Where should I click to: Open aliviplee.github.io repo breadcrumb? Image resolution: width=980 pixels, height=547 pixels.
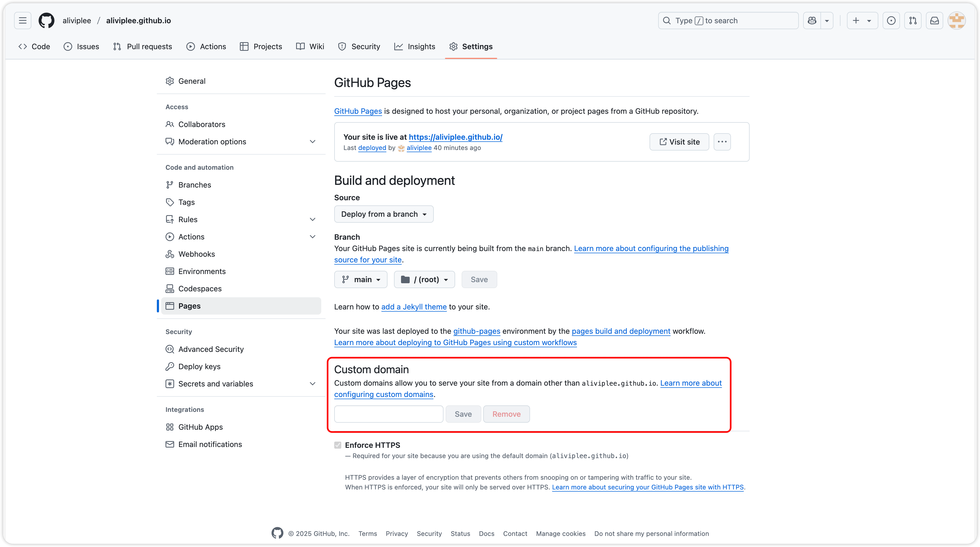138,21
